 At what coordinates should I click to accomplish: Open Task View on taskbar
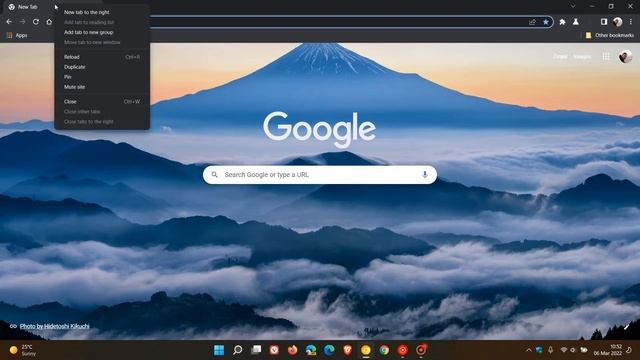pyautogui.click(x=256, y=350)
